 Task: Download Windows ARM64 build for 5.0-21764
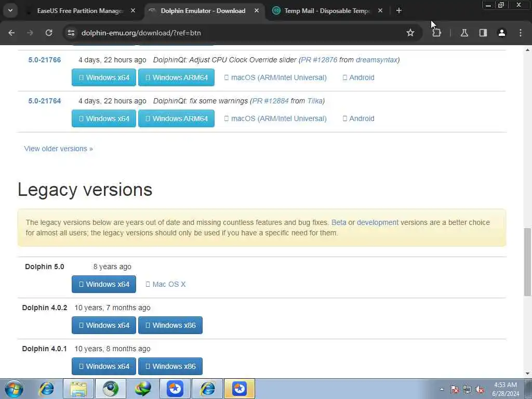(177, 118)
